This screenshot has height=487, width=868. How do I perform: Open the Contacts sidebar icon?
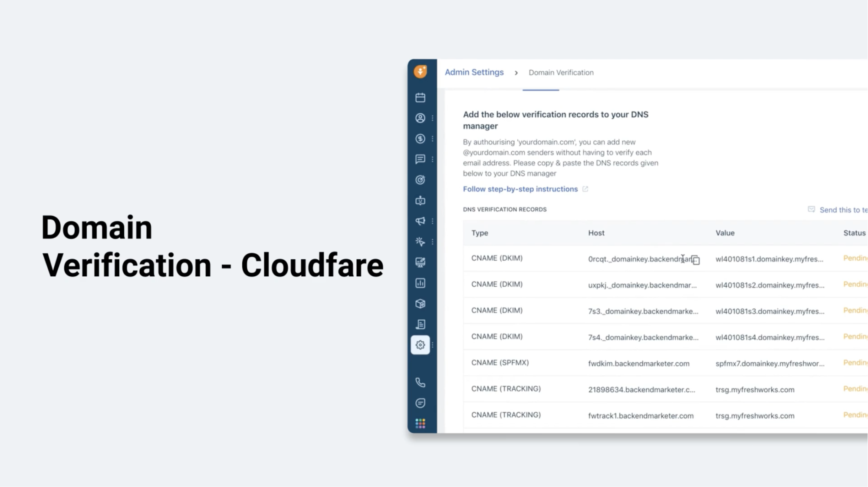[420, 118]
